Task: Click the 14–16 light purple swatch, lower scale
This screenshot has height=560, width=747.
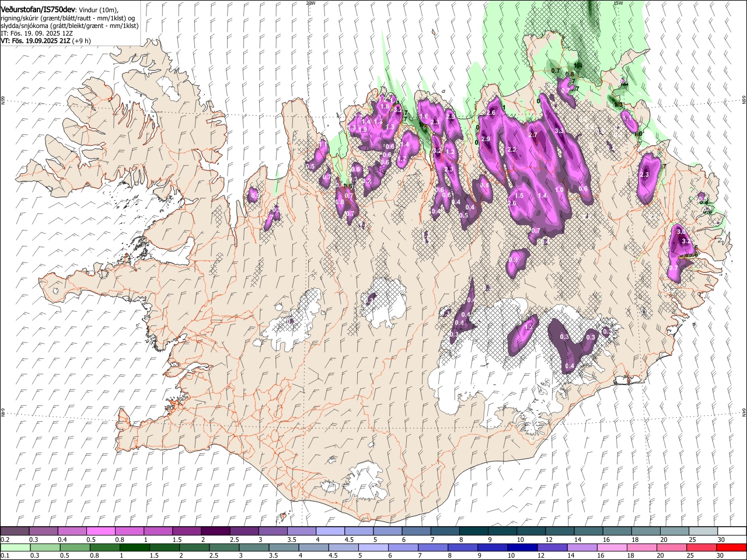Action: coord(582,547)
